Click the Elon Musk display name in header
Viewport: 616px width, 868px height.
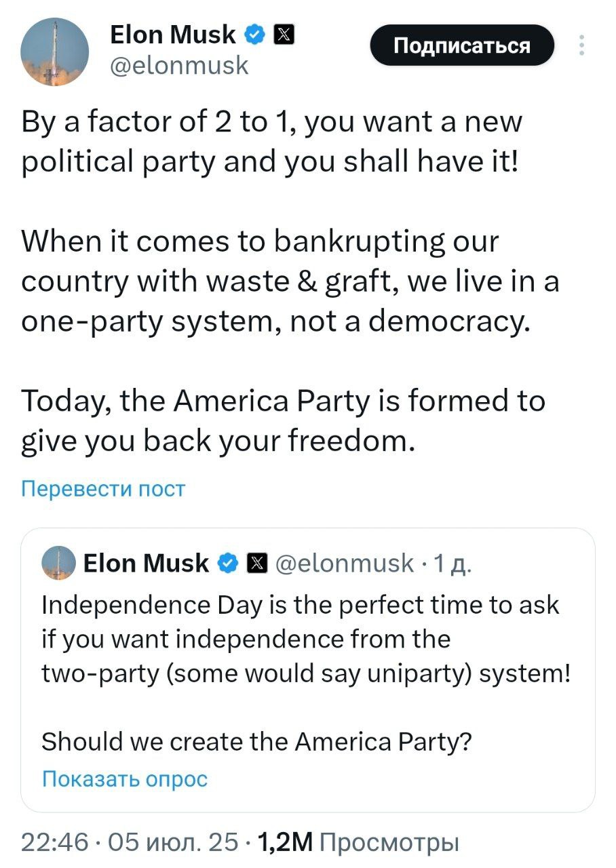[173, 34]
